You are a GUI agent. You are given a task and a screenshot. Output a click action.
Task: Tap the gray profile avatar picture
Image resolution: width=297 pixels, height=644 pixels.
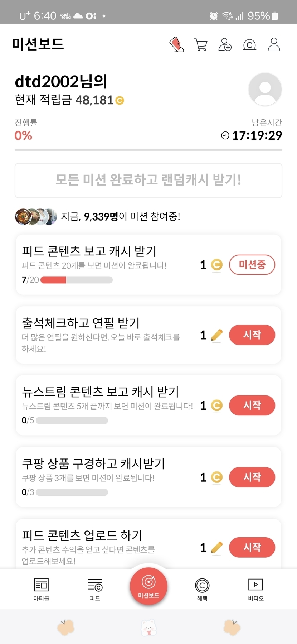point(265,89)
